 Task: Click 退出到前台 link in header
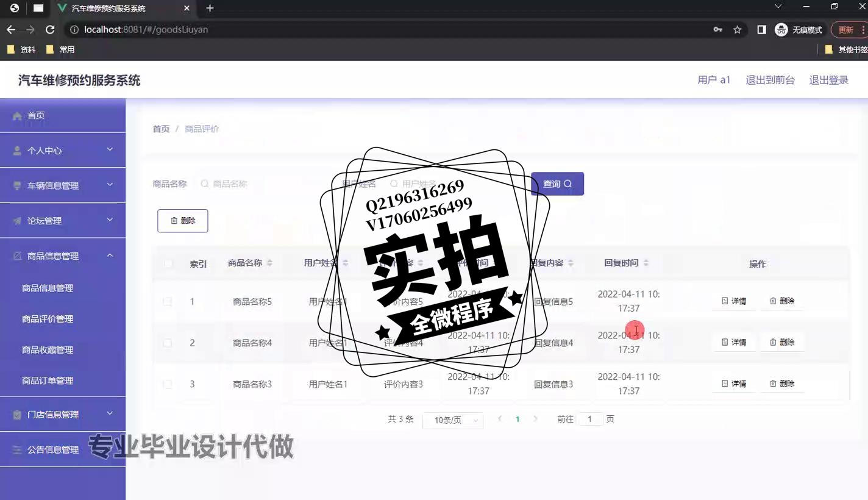(770, 80)
